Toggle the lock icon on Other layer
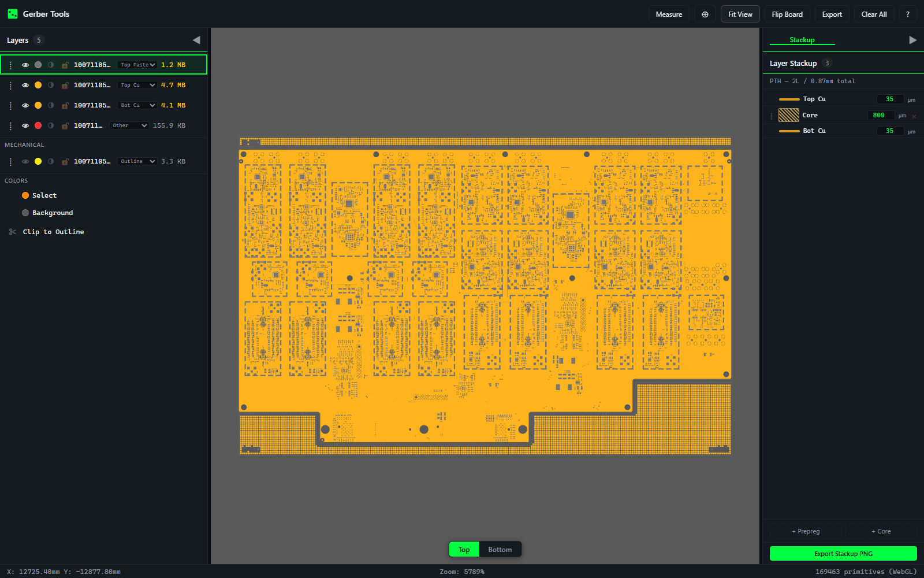924x578 pixels. coord(65,125)
